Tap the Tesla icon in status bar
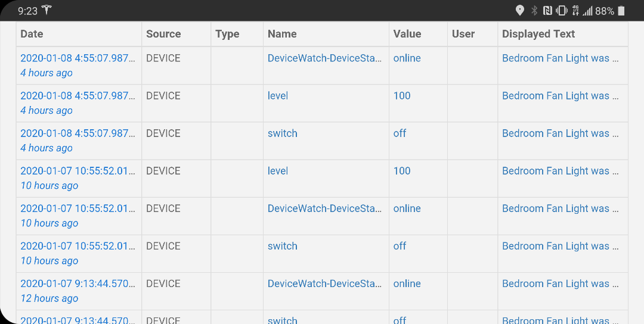 [x=47, y=10]
